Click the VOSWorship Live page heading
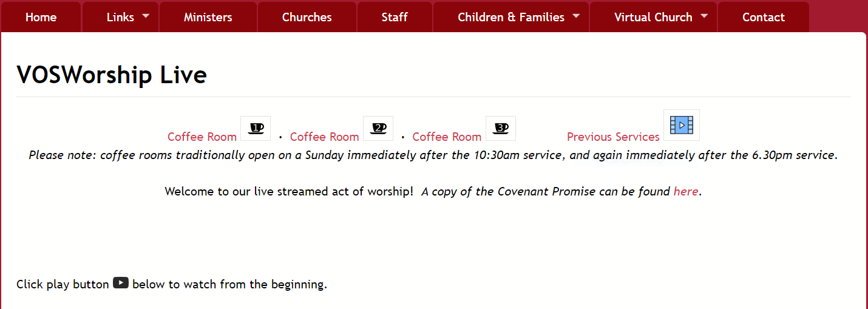This screenshot has width=868, height=309. click(112, 75)
